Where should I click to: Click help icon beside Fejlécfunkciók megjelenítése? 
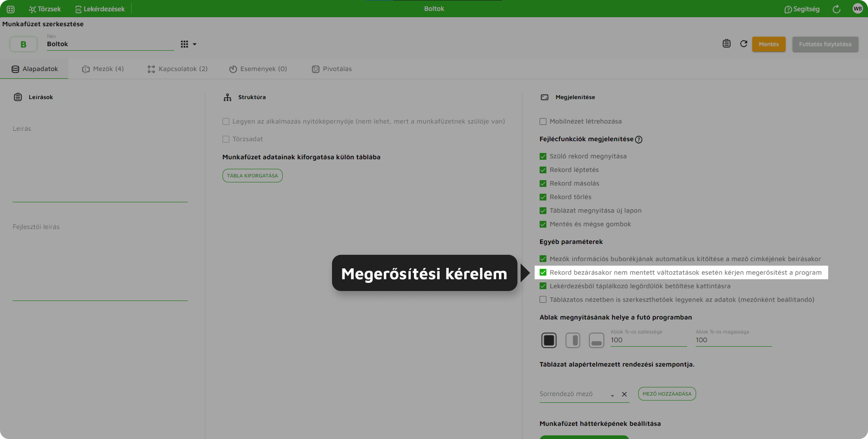(x=639, y=139)
